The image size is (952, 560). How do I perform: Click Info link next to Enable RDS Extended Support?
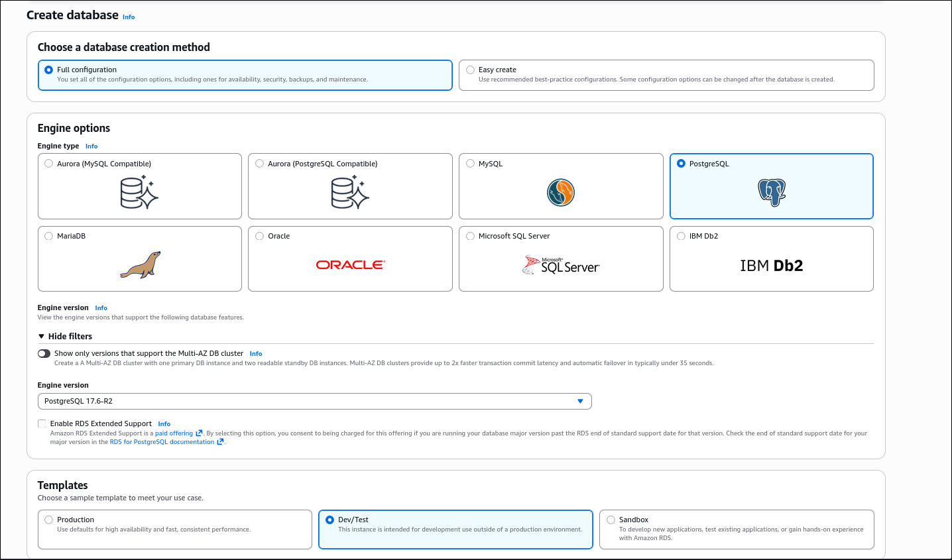pyautogui.click(x=164, y=424)
